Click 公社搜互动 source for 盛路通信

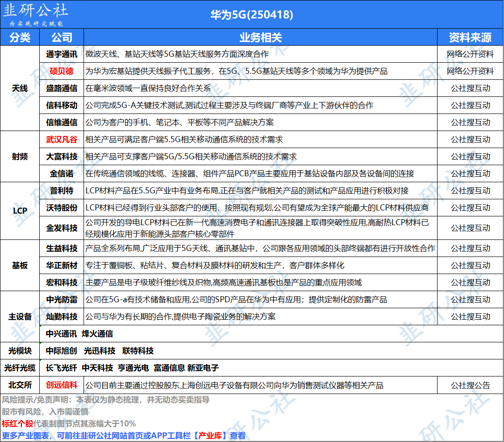470,88
